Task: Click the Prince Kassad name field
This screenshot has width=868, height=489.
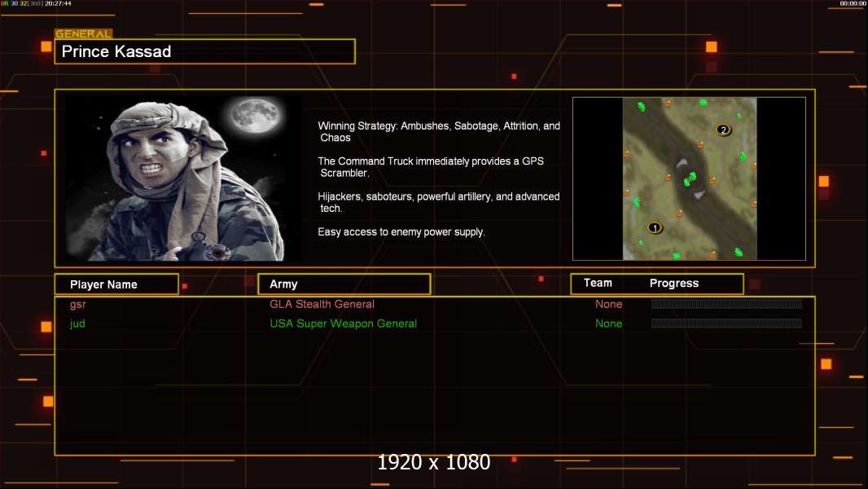Action: pos(205,52)
